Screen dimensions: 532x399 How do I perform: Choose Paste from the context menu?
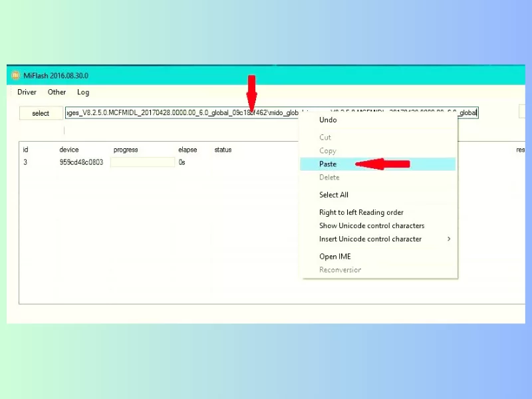coord(328,164)
